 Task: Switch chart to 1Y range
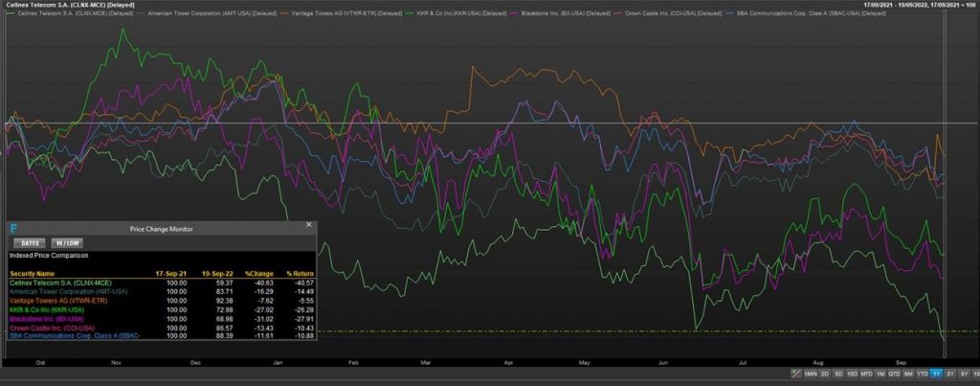tap(937, 374)
